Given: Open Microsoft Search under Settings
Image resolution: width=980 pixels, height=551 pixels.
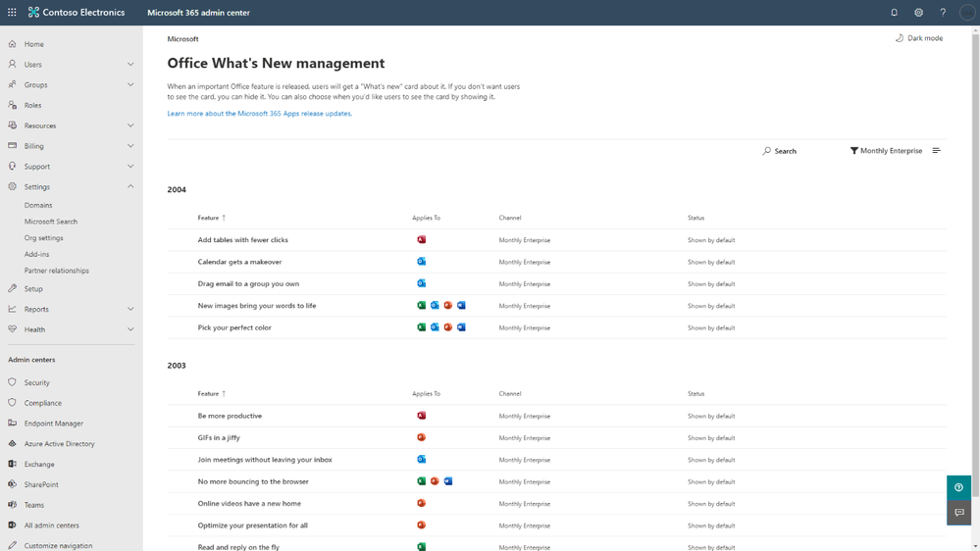Looking at the screenshot, I should [51, 222].
